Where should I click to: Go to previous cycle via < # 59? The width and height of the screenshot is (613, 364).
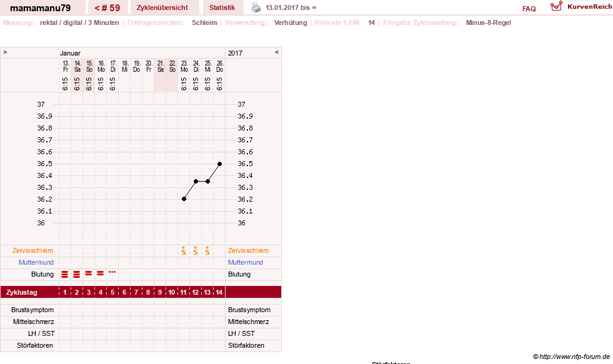(x=107, y=8)
